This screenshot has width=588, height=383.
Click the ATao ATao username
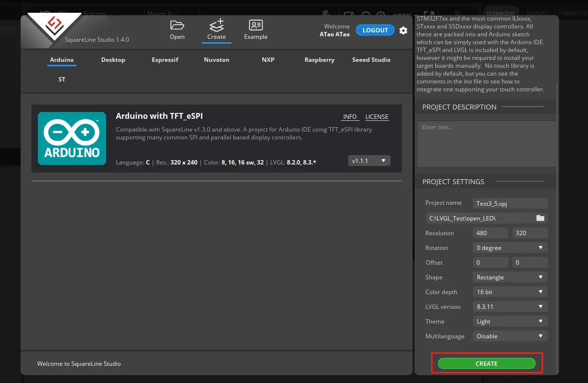point(335,34)
